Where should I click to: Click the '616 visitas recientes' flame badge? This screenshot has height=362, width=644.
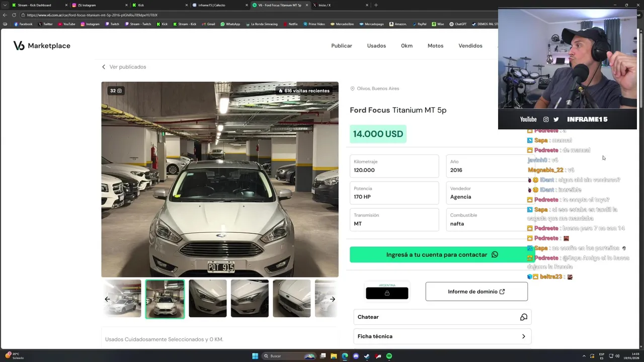click(x=304, y=91)
